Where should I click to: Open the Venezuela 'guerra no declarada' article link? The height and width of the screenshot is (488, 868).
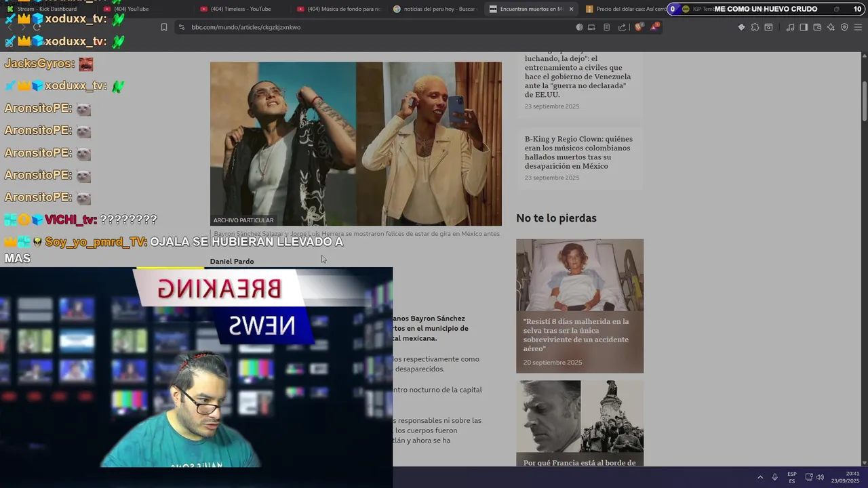(578, 73)
